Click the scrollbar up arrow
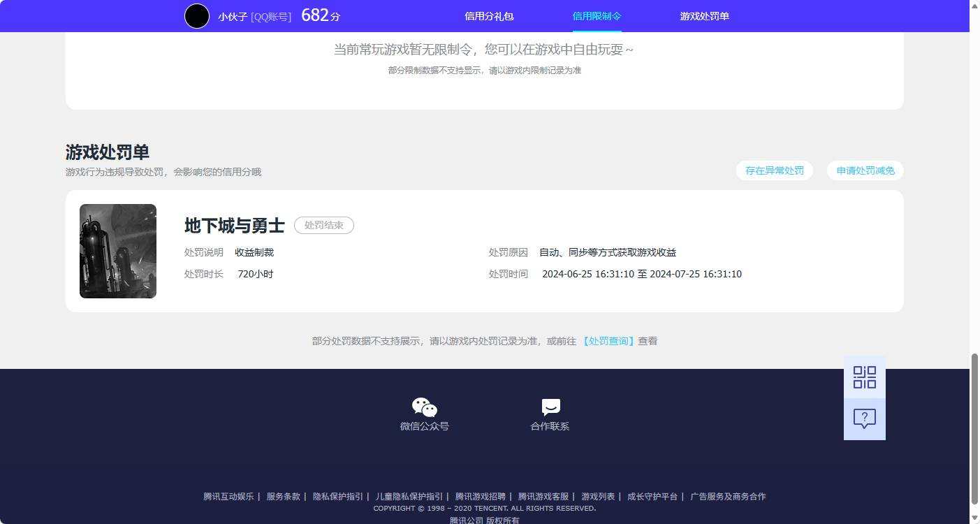Image resolution: width=980 pixels, height=524 pixels. point(975,6)
